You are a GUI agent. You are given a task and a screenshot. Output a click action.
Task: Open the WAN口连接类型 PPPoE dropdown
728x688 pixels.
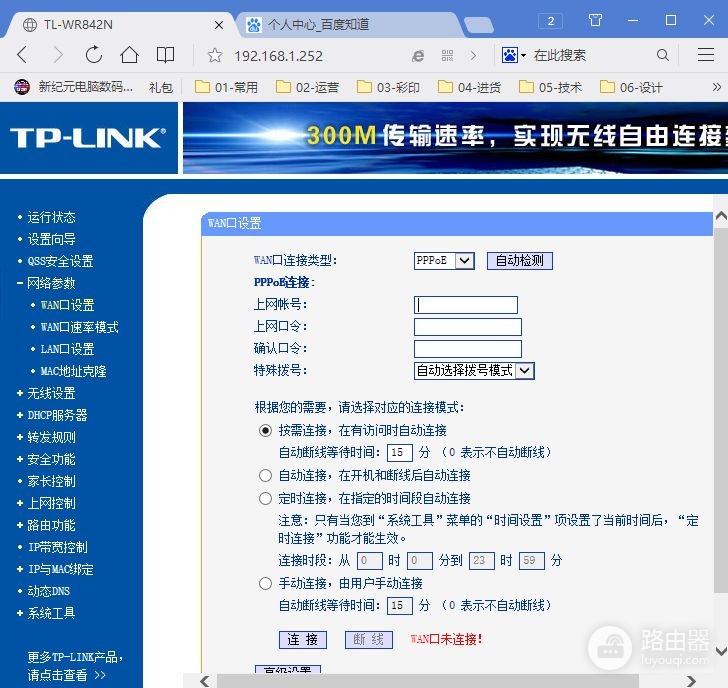click(444, 260)
